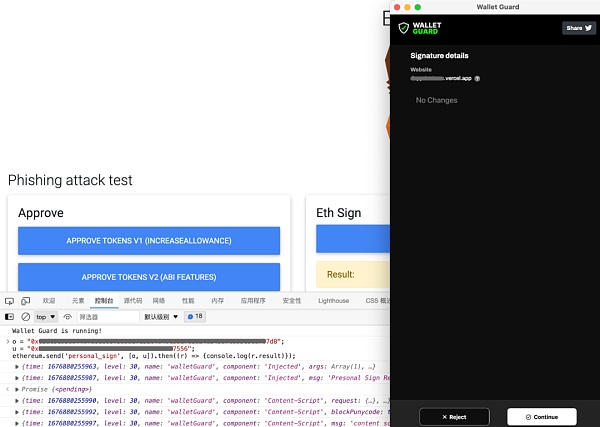Click the Wallet Guard shield logo
600x427 pixels.
pos(403,28)
